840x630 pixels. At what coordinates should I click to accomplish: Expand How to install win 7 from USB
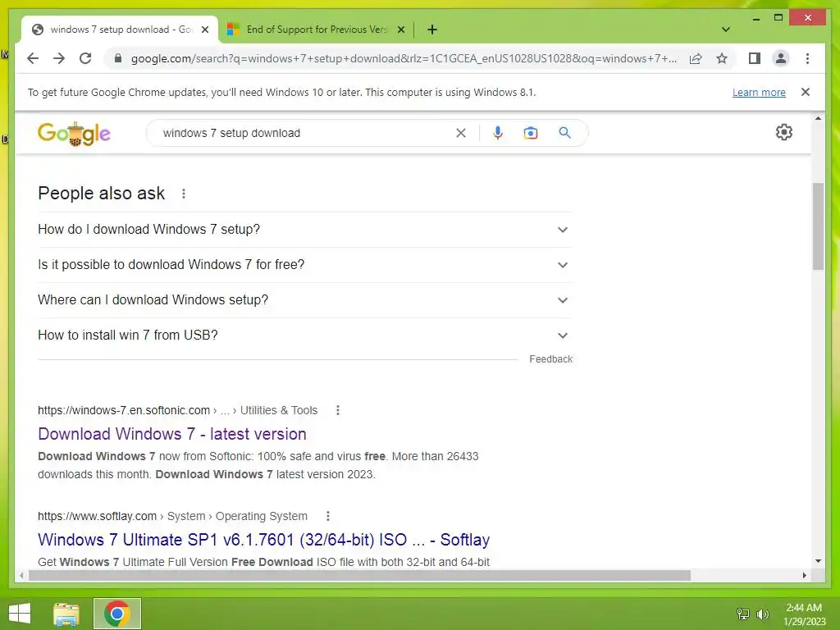(x=304, y=336)
